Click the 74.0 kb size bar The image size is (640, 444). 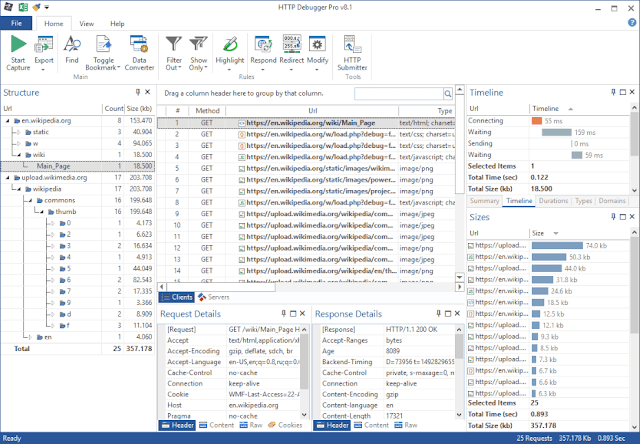557,245
